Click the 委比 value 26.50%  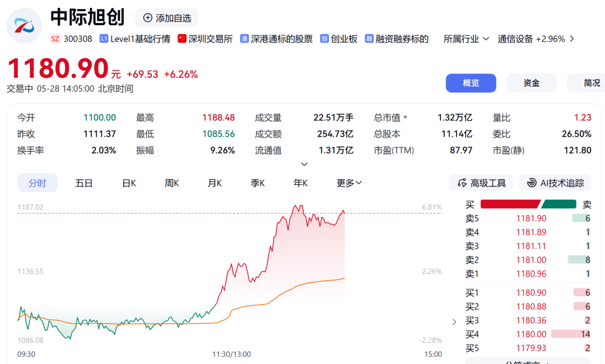(576, 134)
